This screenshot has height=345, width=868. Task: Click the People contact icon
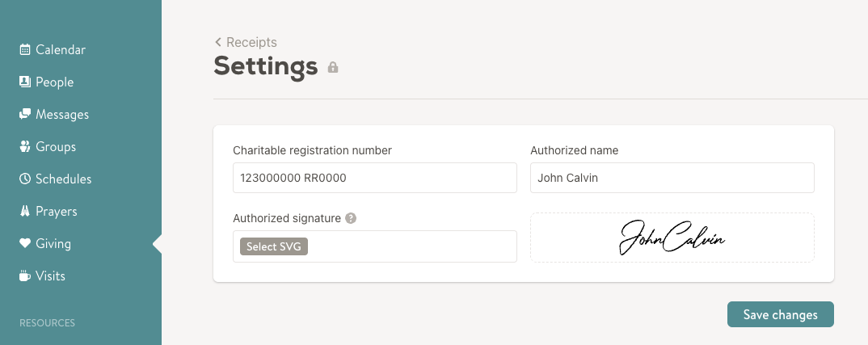coord(25,82)
